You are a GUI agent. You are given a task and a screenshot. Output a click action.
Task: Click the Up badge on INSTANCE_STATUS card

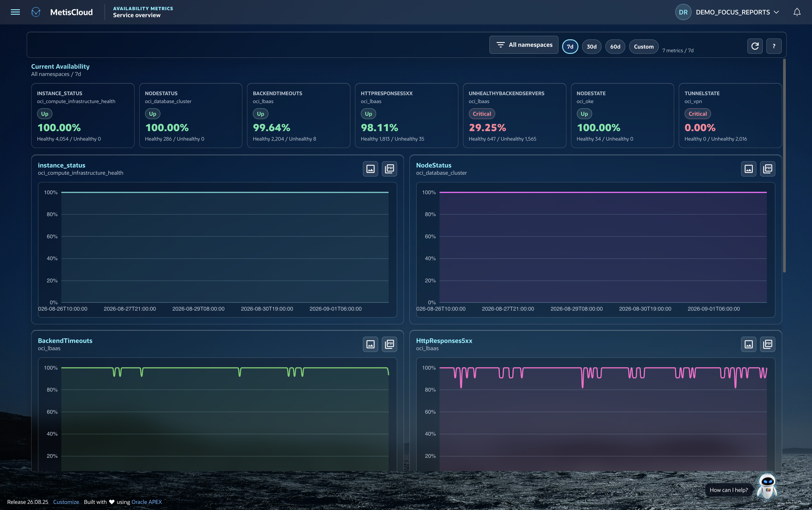(45, 114)
